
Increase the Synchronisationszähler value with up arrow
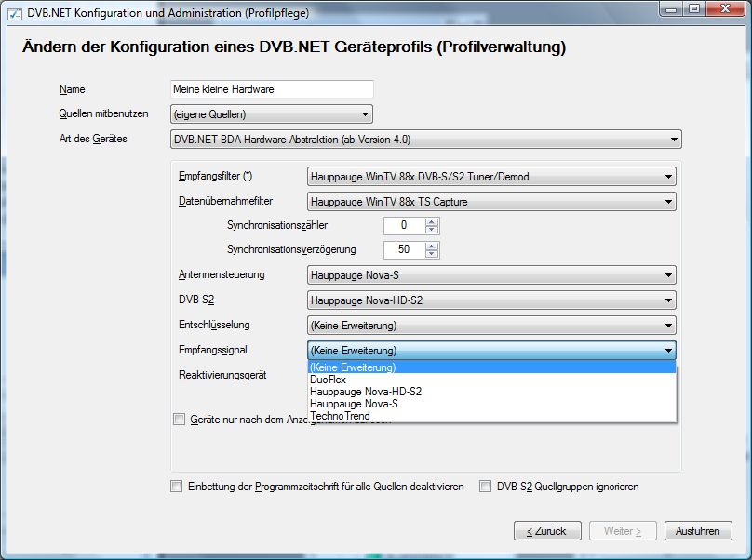[432, 221]
